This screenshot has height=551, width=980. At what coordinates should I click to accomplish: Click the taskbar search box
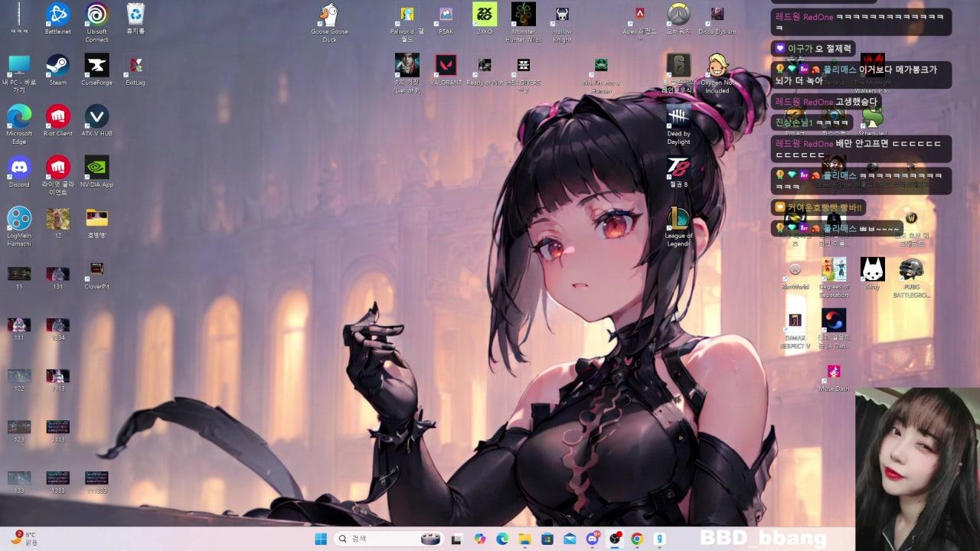point(390,539)
